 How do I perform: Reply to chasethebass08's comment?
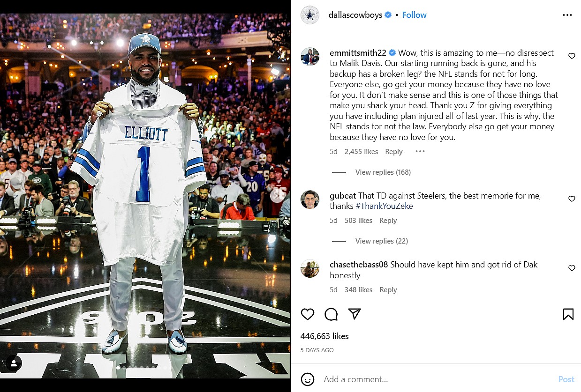click(x=388, y=290)
